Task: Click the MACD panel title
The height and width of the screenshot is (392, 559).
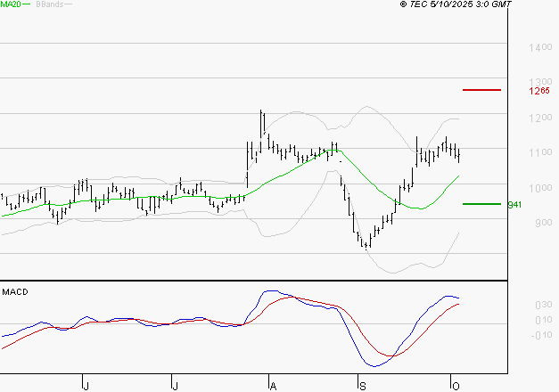Action: pyautogui.click(x=14, y=291)
